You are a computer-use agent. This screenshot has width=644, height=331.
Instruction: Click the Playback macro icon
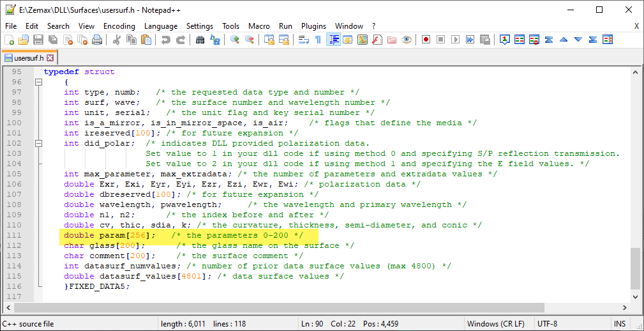click(456, 40)
